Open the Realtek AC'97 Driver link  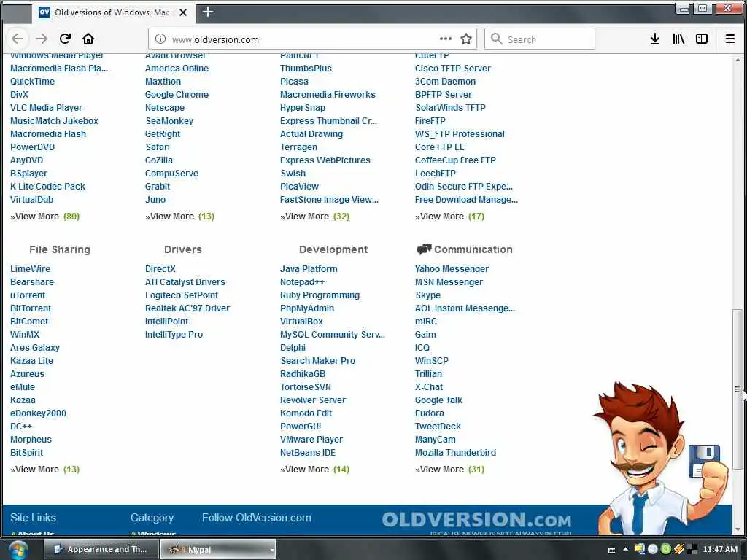click(187, 308)
